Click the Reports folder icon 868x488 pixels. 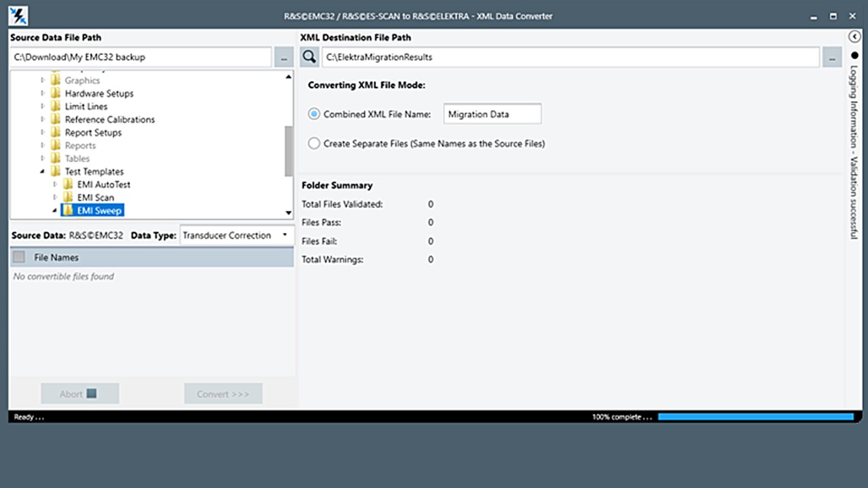(x=56, y=145)
